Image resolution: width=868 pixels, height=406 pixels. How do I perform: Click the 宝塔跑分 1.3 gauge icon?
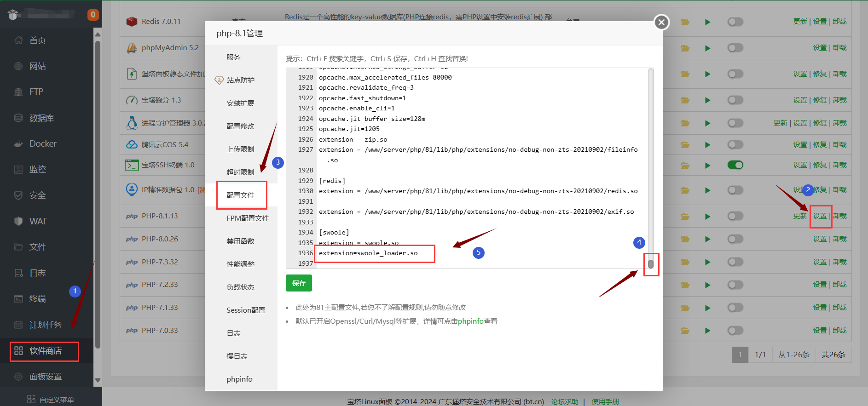132,100
